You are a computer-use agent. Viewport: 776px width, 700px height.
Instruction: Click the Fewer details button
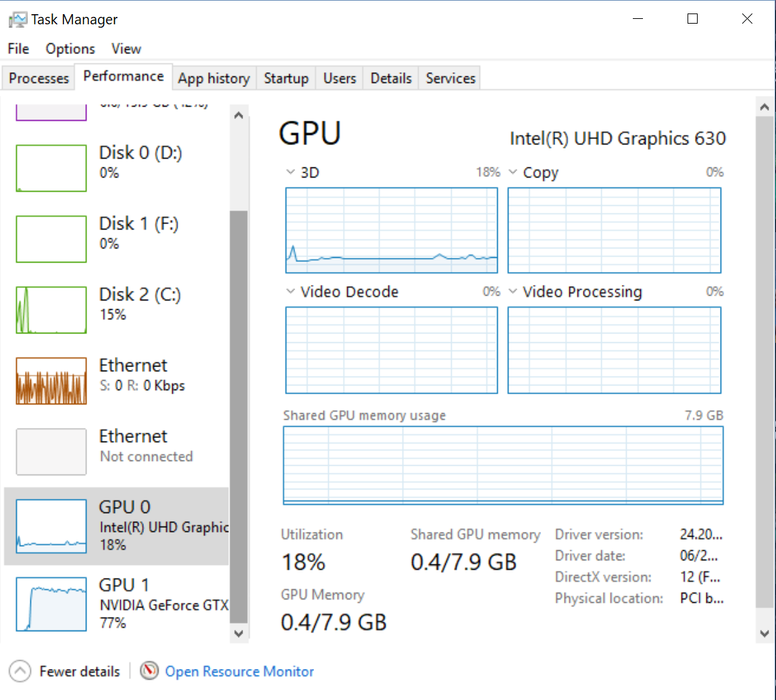coord(80,671)
